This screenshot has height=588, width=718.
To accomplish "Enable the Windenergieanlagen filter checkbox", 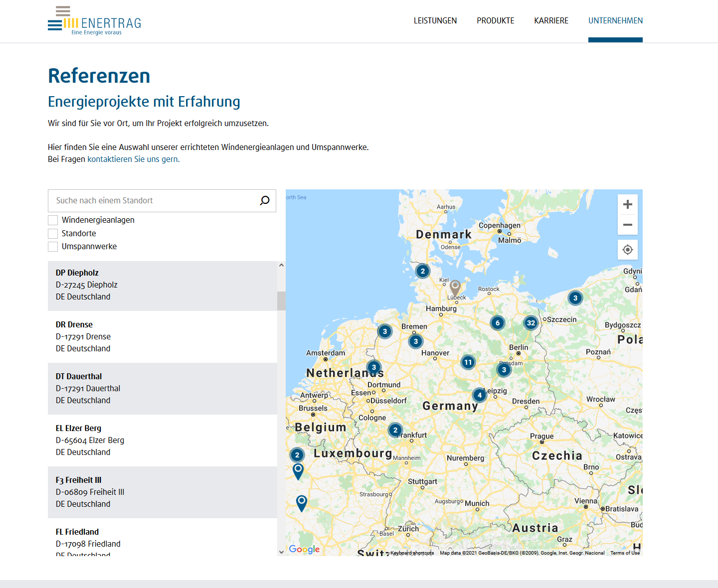I will click(x=53, y=220).
